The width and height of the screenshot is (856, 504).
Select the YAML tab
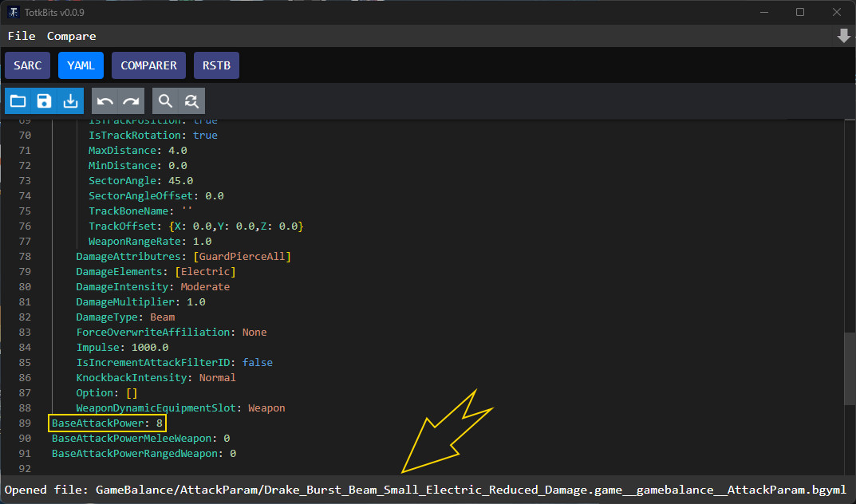(x=81, y=65)
